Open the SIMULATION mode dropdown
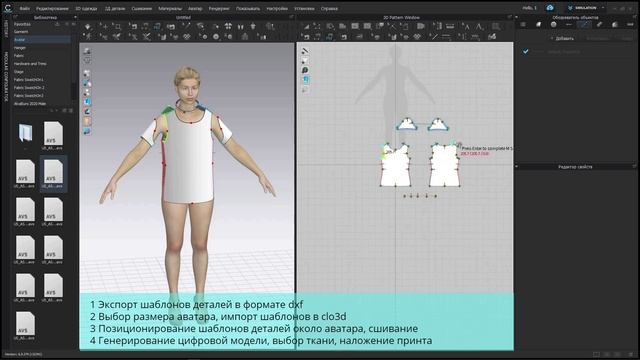The height and width of the screenshot is (360, 640). pyautogui.click(x=587, y=8)
